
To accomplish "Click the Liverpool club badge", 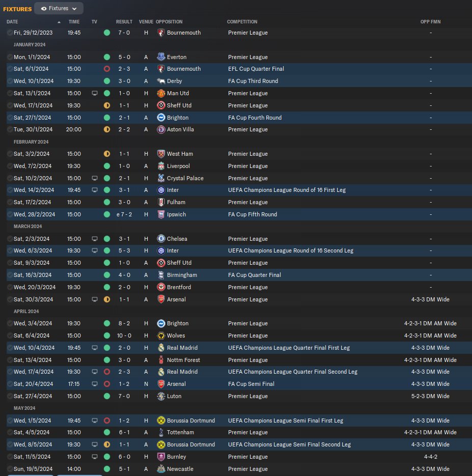I will (x=161, y=166).
